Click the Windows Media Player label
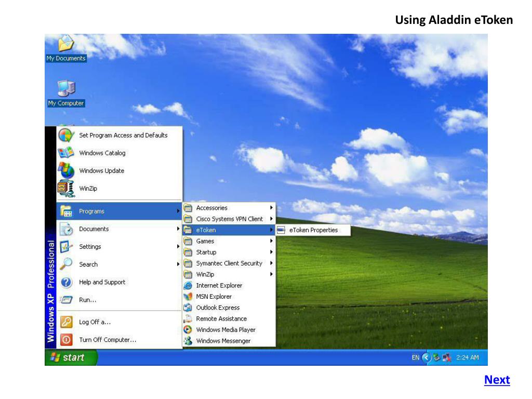Viewport: 532px width, 399px height. coord(225,330)
